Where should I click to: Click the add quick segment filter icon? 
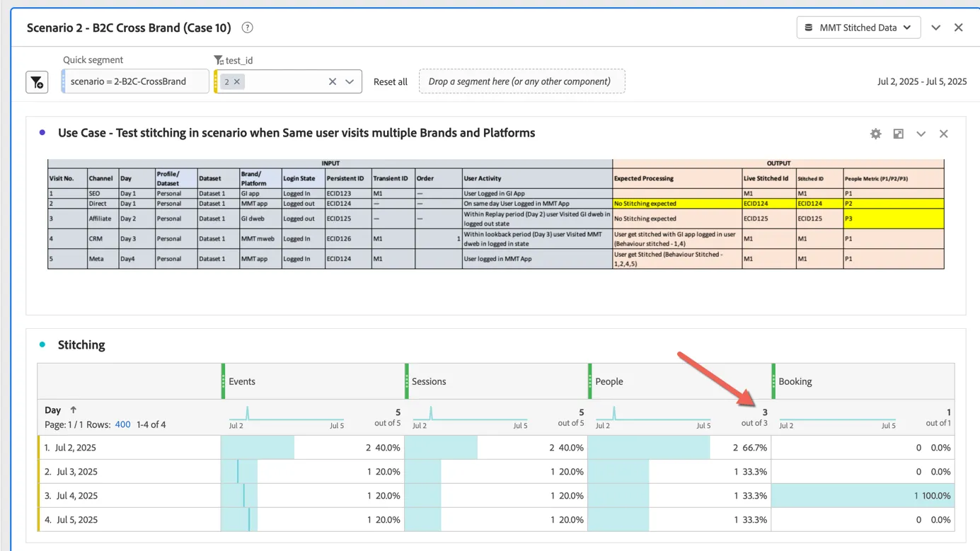(x=37, y=82)
